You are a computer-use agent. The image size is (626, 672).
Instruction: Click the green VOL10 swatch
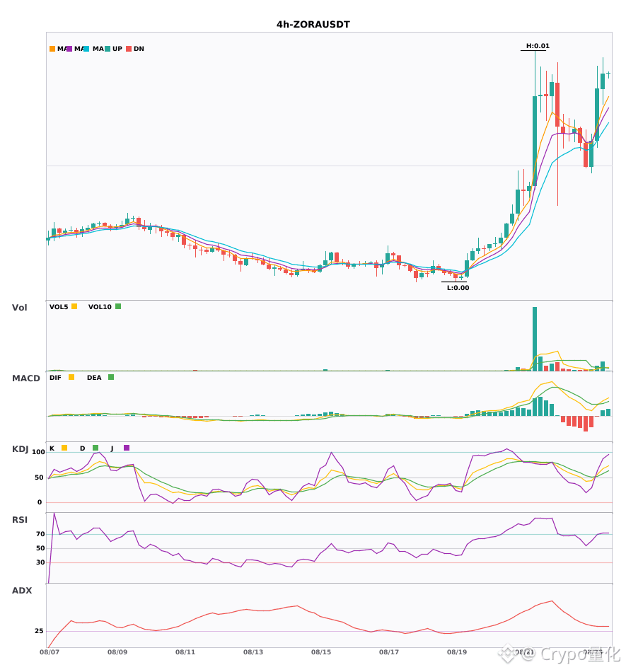[118, 306]
